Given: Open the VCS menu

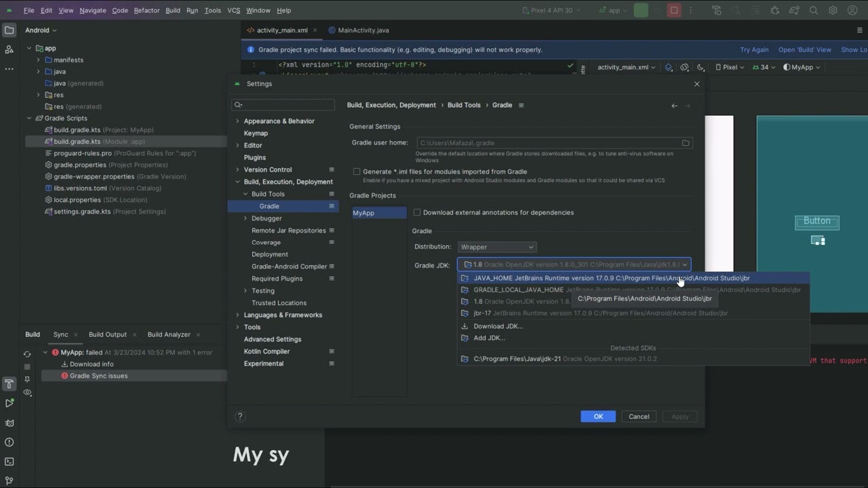Looking at the screenshot, I should 233,10.
